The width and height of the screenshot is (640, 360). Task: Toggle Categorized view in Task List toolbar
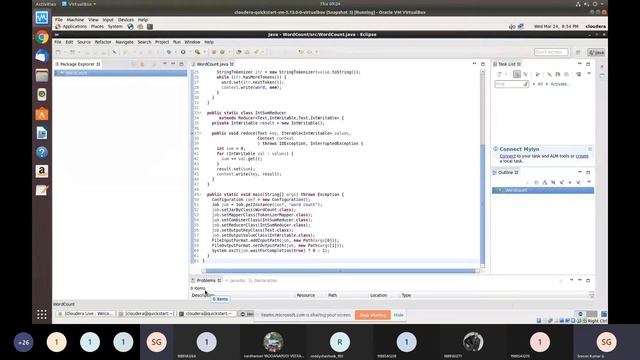pyautogui.click(x=517, y=74)
